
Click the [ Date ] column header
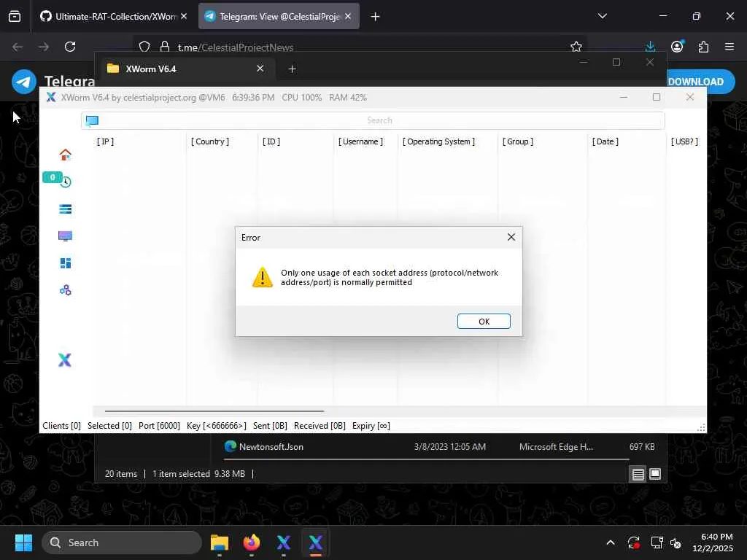(605, 141)
